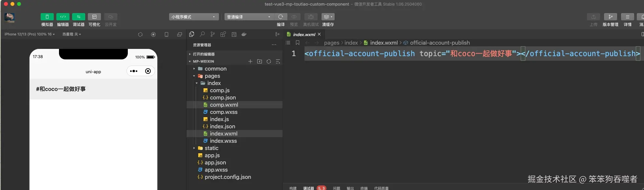Collapse the index folder
The height and width of the screenshot is (190, 644).
(234, 83)
